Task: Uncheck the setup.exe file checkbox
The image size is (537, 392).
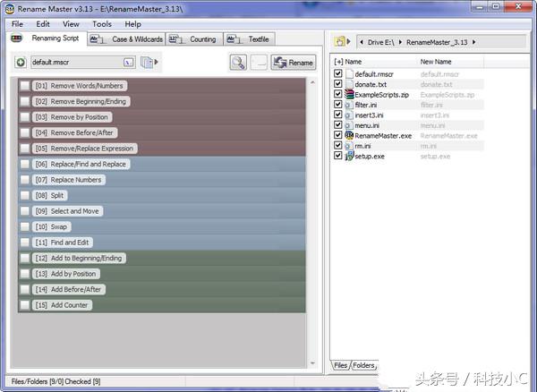Action: click(338, 156)
